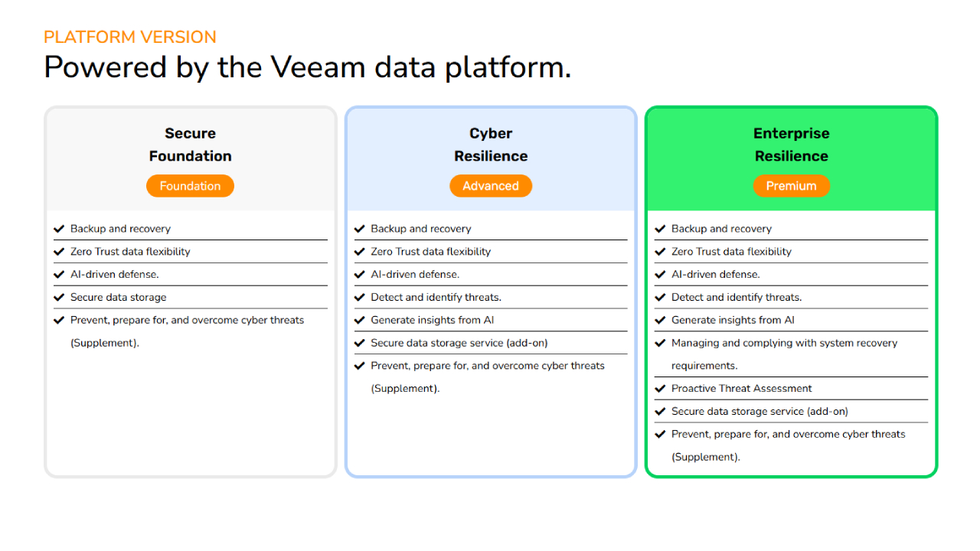The height and width of the screenshot is (551, 980).
Task: Click Cyber Resilience checkmark for Detect and identify threats
Action: pyautogui.click(x=360, y=298)
